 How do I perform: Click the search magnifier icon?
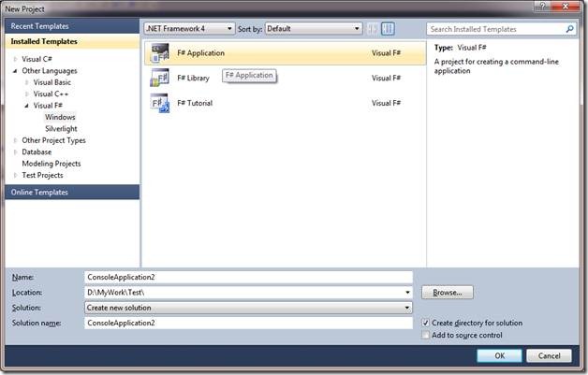pos(569,29)
